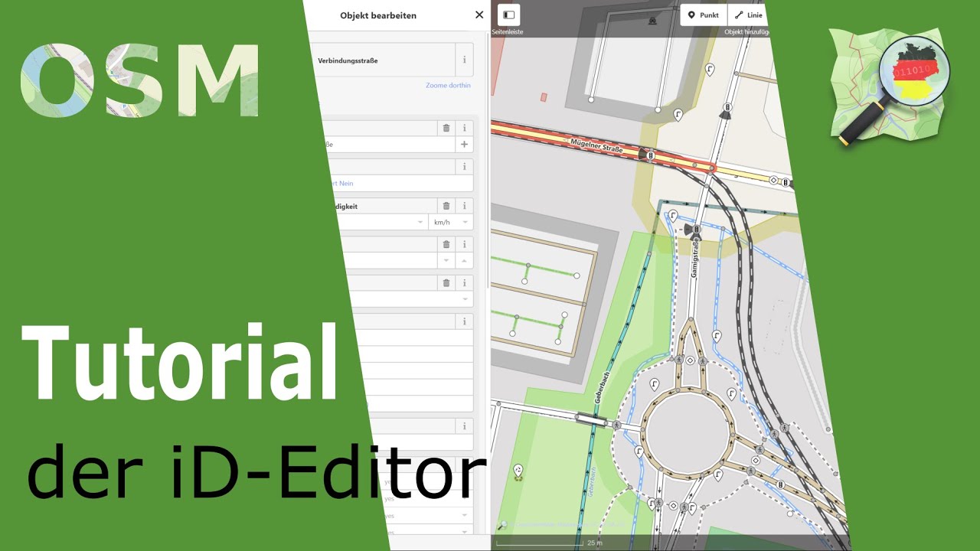Click the down arrow in the two-arrow field
The width and height of the screenshot is (980, 551).
tap(447, 261)
